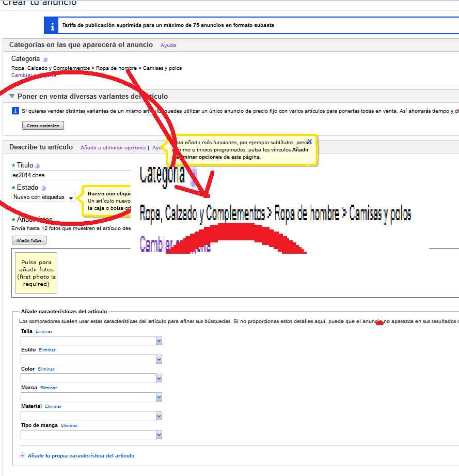Click the help icon next to Estado
The height and width of the screenshot is (476, 459).
[x=43, y=189]
